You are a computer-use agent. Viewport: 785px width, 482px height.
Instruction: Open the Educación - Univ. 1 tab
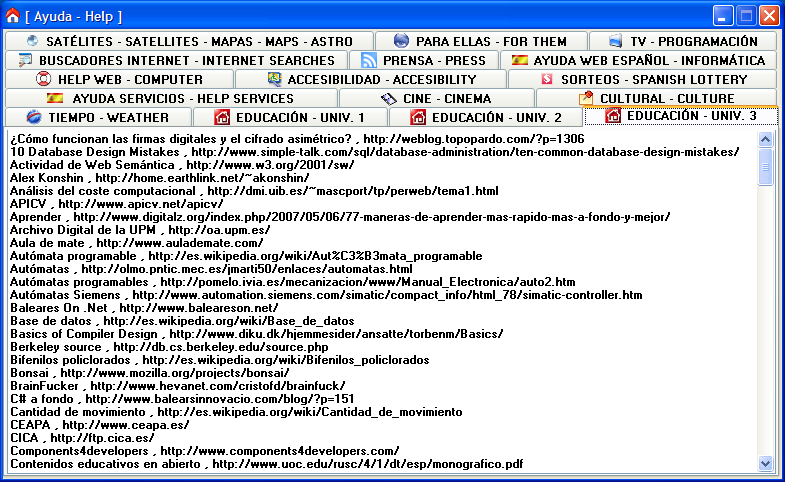290,117
